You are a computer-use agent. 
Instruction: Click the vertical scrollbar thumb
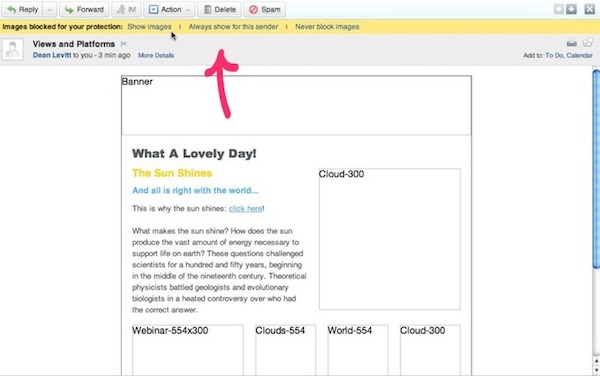click(x=596, y=169)
